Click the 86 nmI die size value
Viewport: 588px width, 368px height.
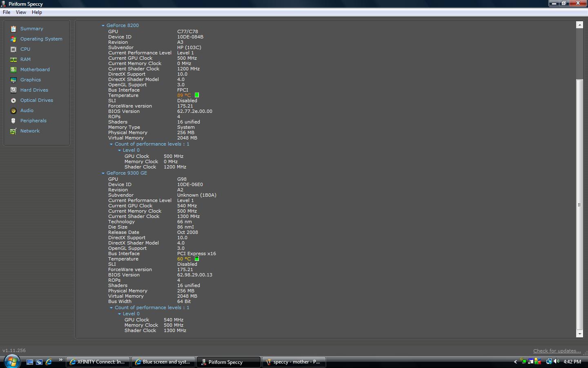point(185,227)
